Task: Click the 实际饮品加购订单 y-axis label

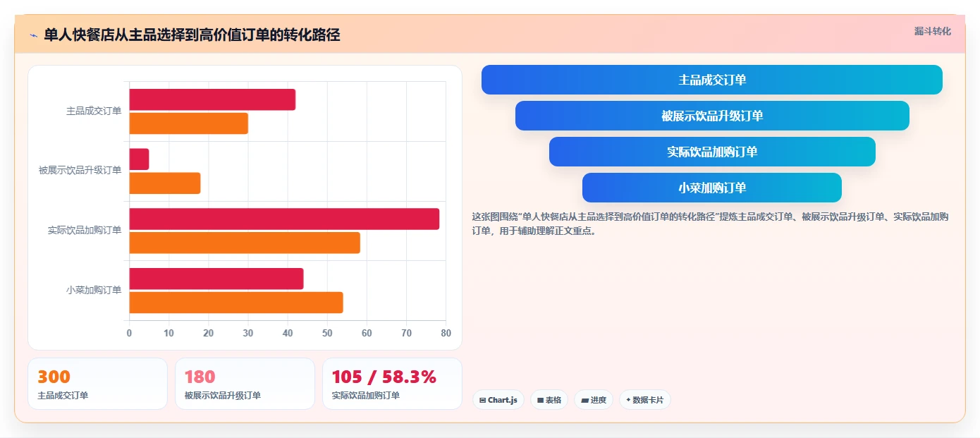Action: pos(85,230)
